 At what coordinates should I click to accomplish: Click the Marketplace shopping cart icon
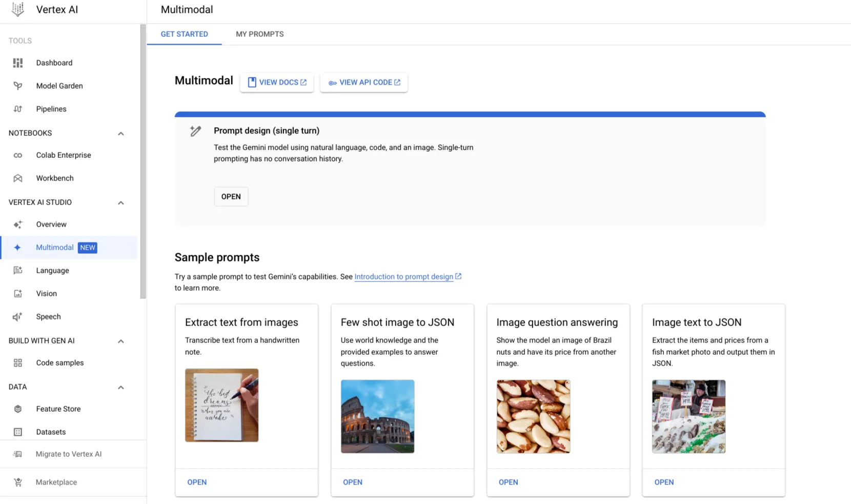coord(18,482)
